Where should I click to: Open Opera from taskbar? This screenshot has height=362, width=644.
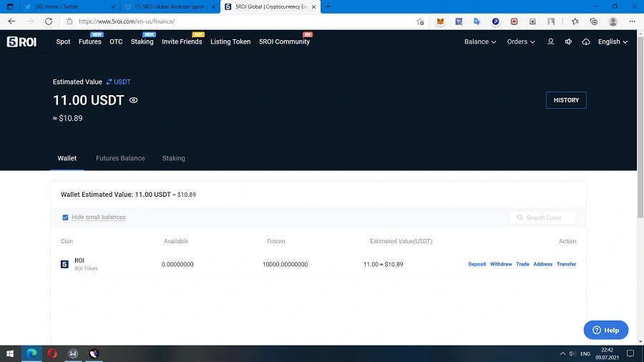52,353
